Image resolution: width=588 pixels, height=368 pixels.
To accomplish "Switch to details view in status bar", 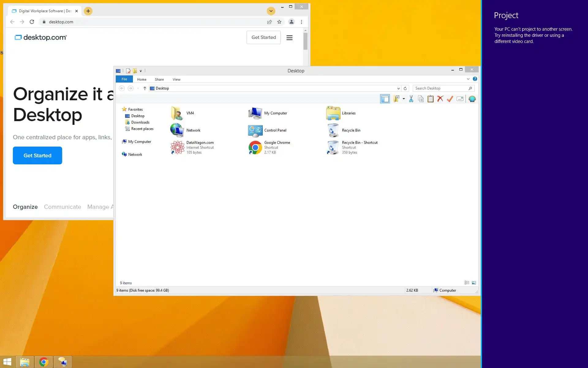I will click(x=467, y=283).
